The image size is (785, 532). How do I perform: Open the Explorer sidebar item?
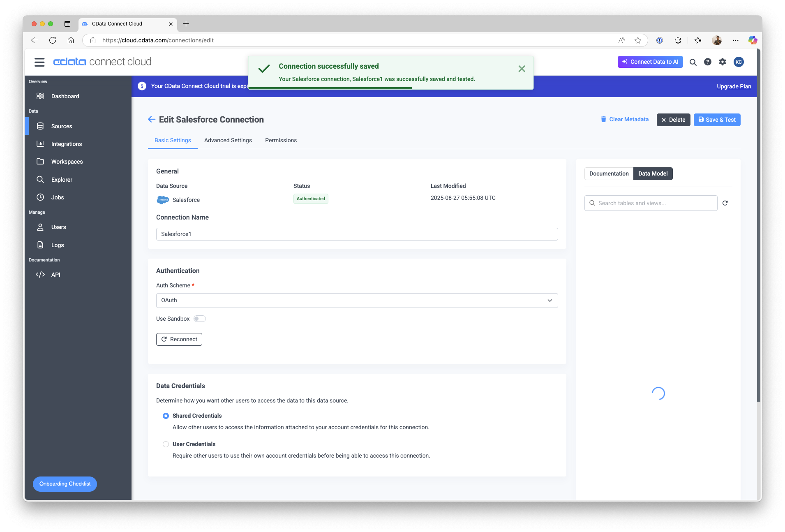click(x=62, y=180)
